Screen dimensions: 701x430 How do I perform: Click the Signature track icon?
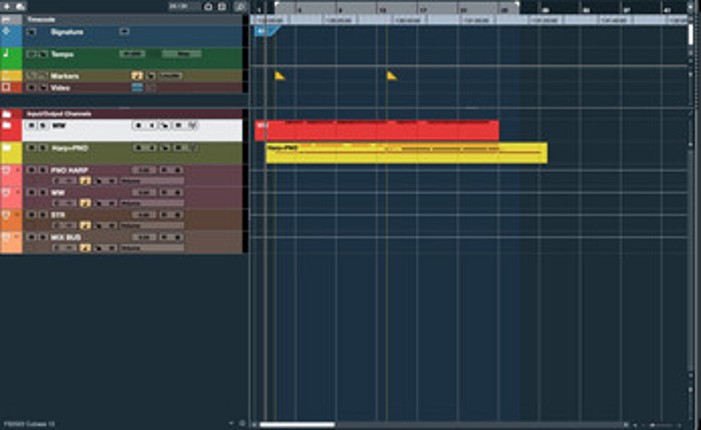(x=8, y=32)
